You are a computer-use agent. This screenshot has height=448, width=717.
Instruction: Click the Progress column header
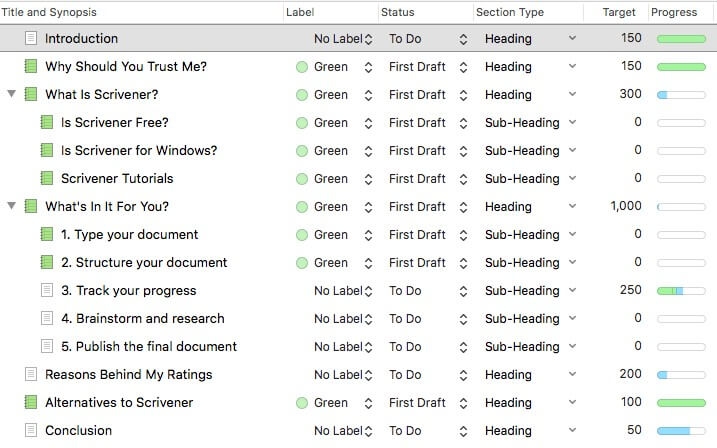[x=674, y=12]
